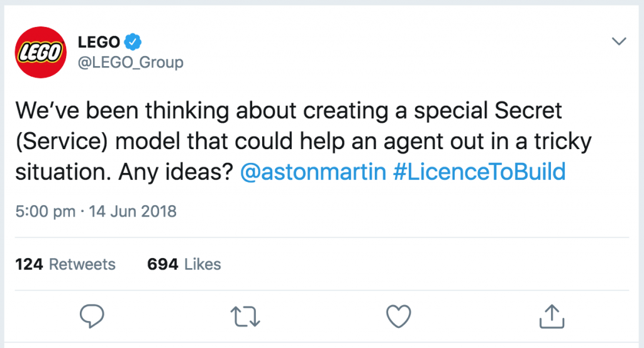View the 694 Likes list
Viewport: 644px width, 348px height.
(x=184, y=264)
